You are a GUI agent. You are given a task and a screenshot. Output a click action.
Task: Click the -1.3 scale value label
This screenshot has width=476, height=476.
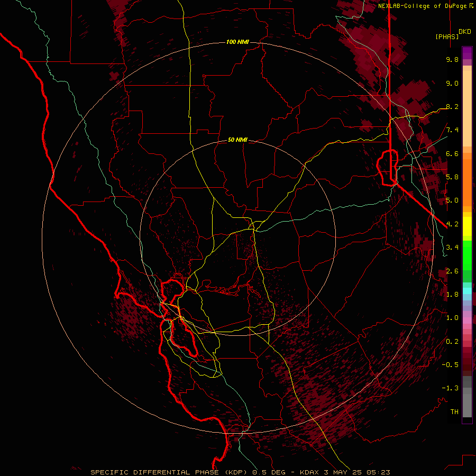pyautogui.click(x=450, y=388)
